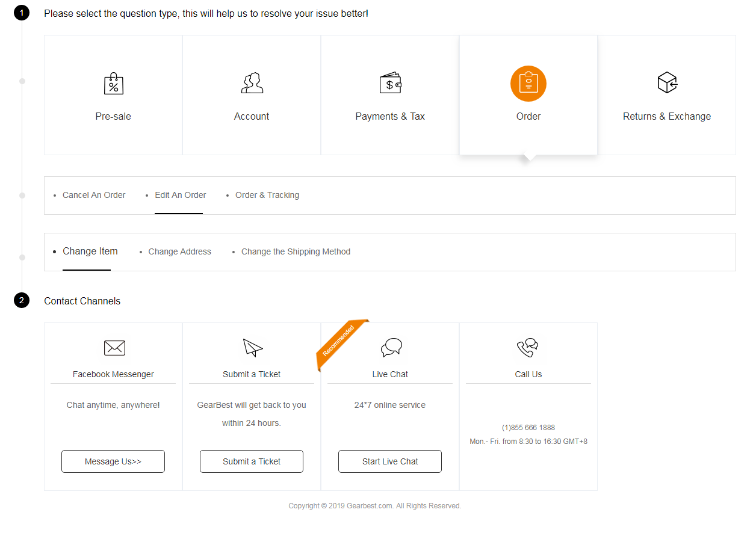Select the Account people icon
The width and height of the screenshot is (756, 536).
click(x=252, y=83)
